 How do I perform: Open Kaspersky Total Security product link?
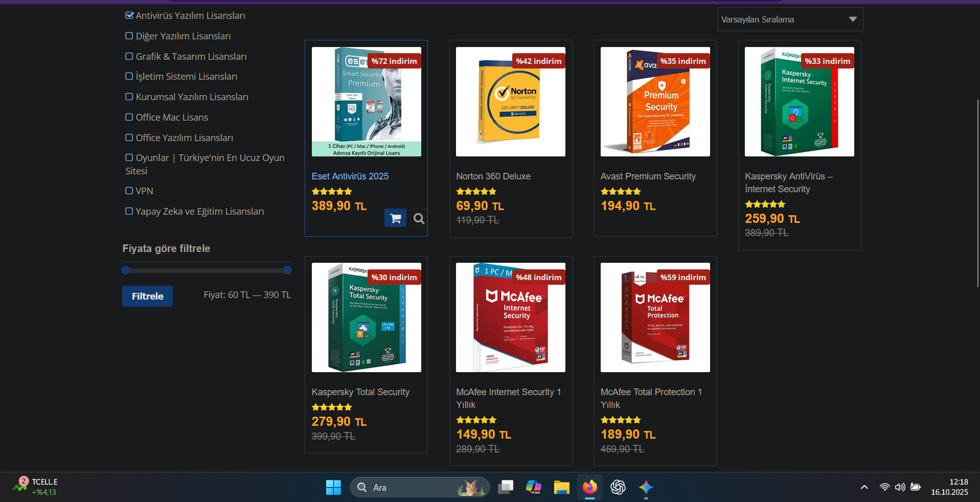[x=360, y=392]
